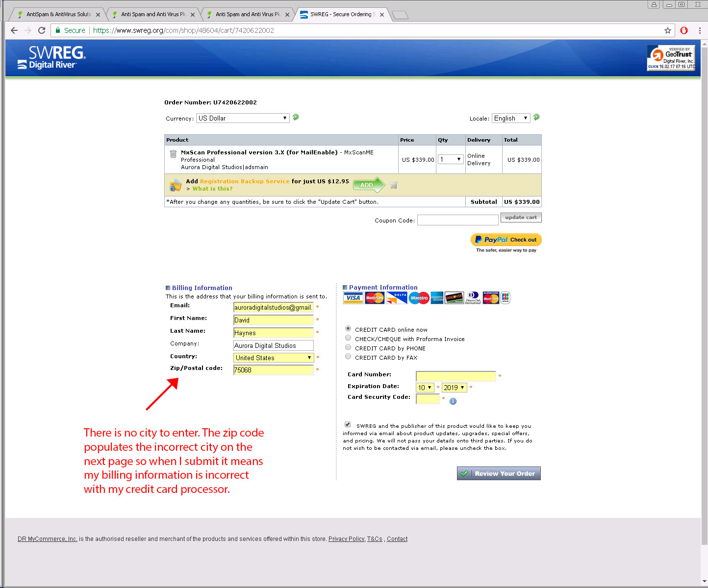708x588 pixels.
Task: Select CREDIT CARD by PHONE option
Action: (x=348, y=347)
